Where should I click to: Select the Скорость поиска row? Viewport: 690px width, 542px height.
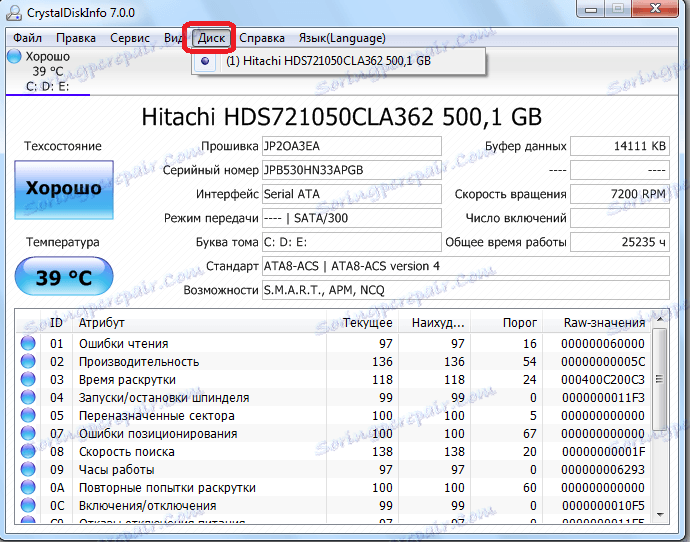pos(334,451)
